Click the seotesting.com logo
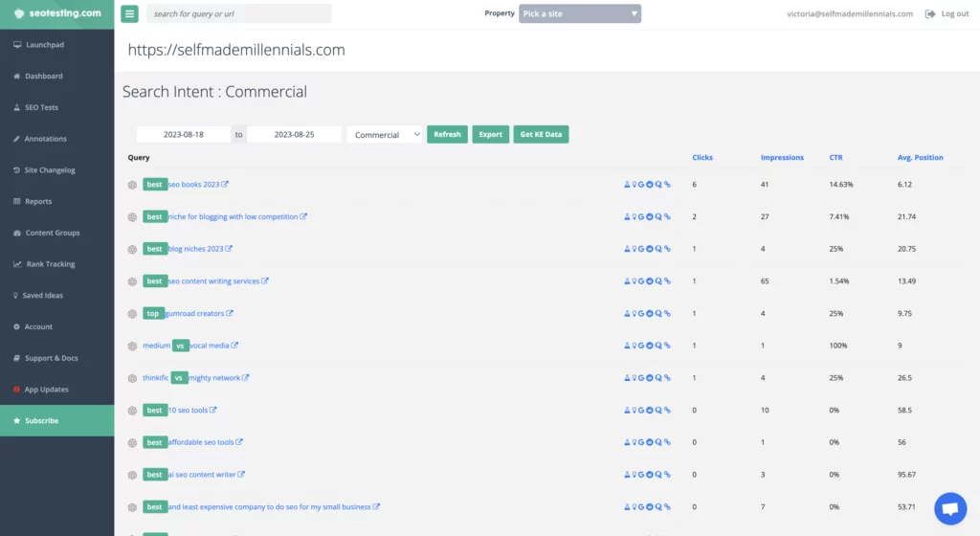The height and width of the screenshot is (536, 980). pyautogui.click(x=56, y=13)
